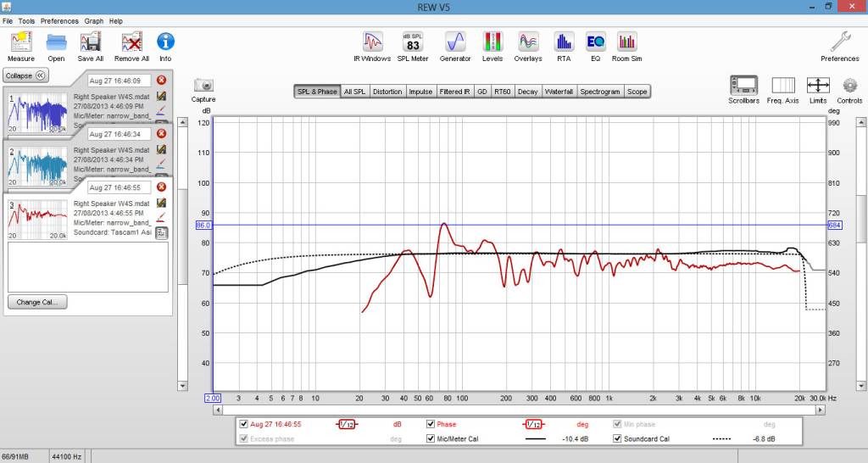Switch to the Waterfall graph tab

(559, 92)
